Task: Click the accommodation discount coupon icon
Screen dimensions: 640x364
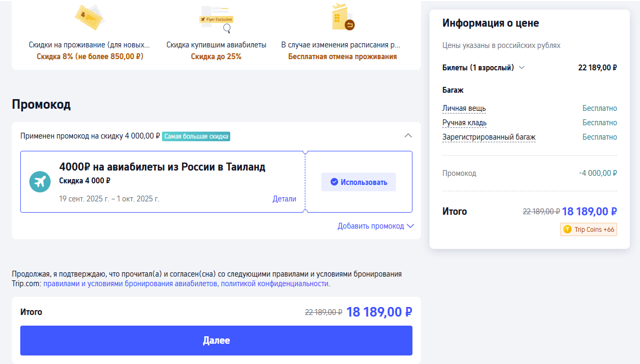Action: pyautogui.click(x=89, y=18)
